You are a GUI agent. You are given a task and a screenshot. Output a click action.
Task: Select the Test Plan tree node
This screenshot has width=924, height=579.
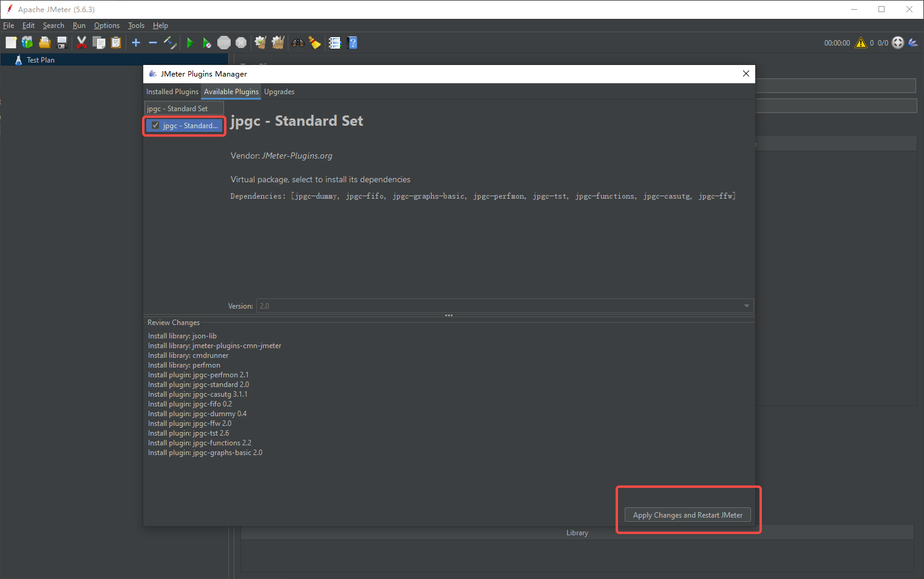(41, 60)
